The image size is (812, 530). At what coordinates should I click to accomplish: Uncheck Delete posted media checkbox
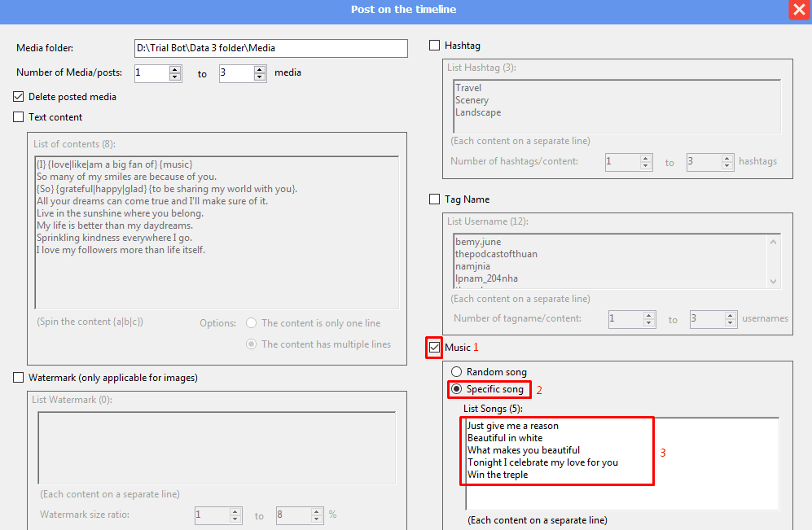click(x=19, y=97)
